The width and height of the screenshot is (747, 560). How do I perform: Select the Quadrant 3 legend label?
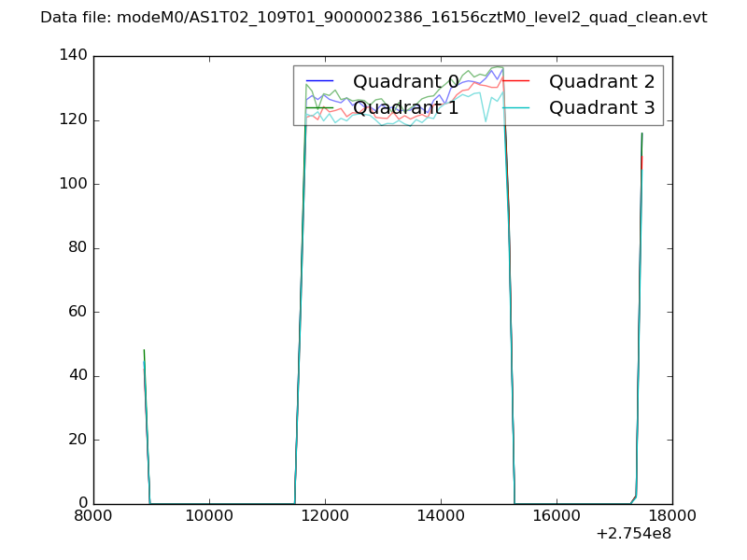(x=601, y=107)
